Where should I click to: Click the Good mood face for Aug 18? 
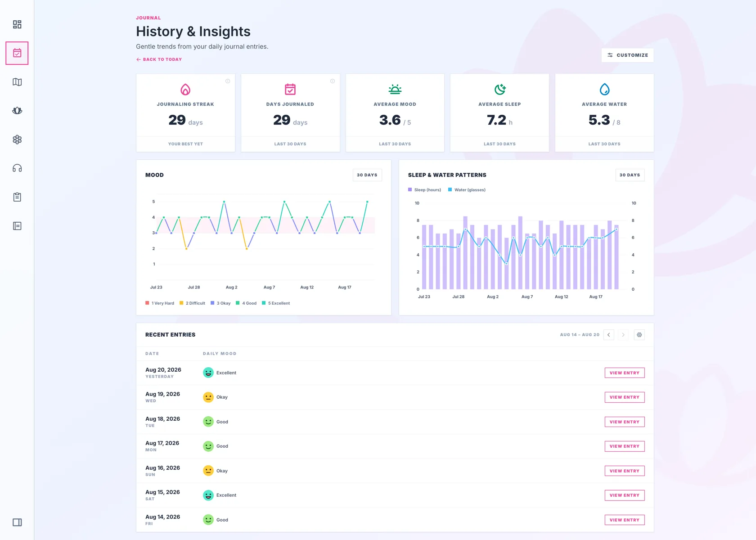(208, 422)
